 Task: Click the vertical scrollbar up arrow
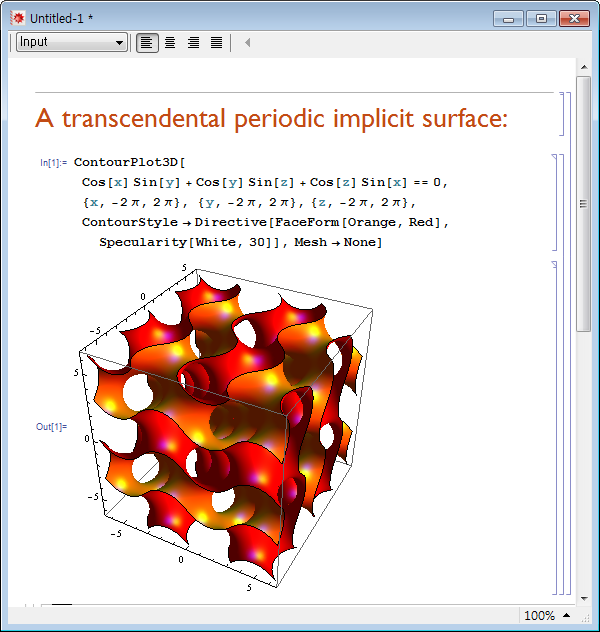(x=584, y=67)
